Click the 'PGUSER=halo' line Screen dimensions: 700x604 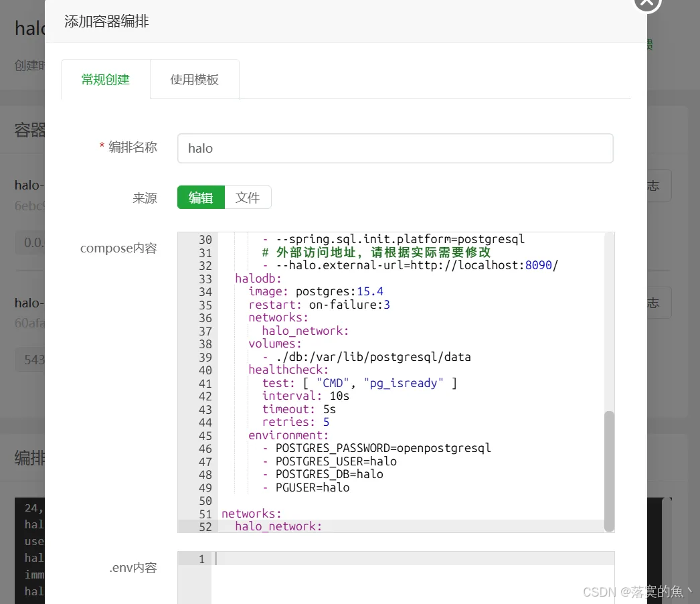[305, 488]
